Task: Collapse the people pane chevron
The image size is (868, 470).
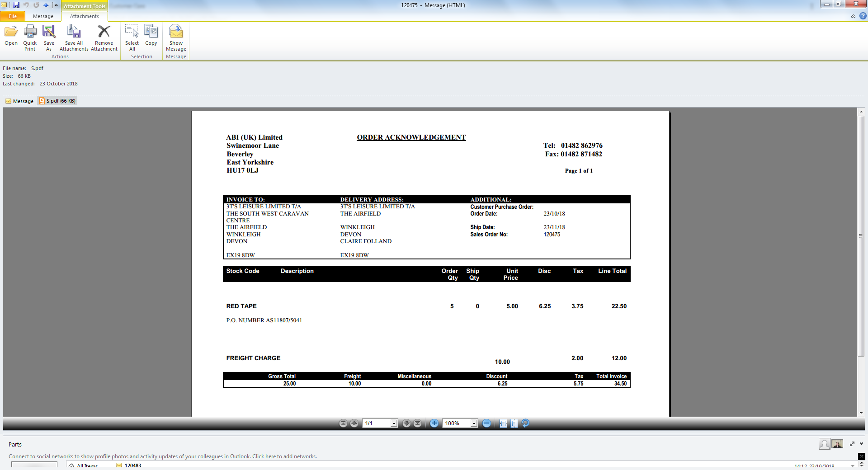Action: point(862,444)
